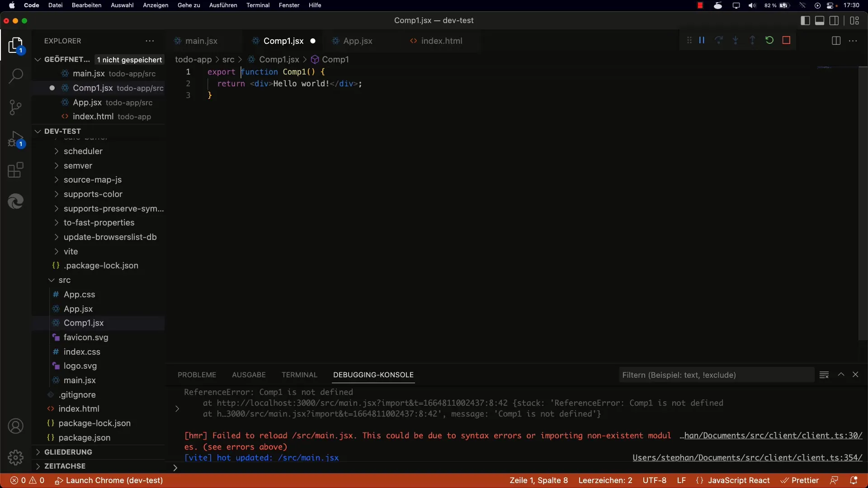Click the disconnect debug session icon
The image size is (868, 488).
786,40
